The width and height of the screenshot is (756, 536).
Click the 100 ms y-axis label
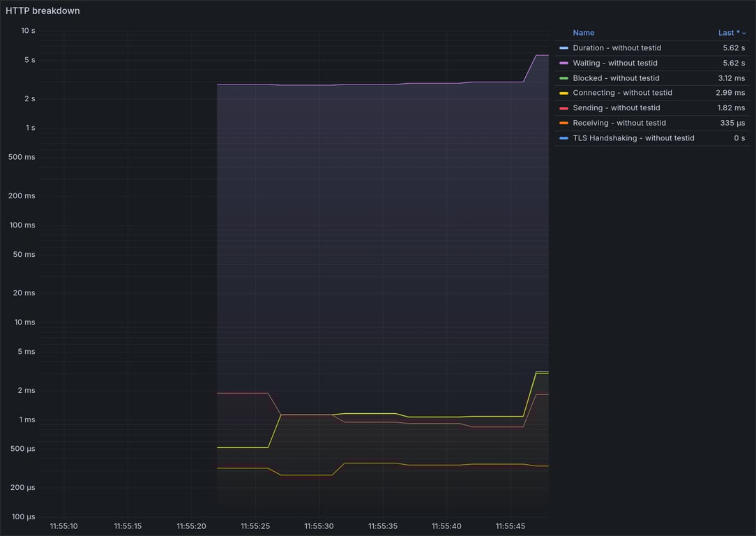pyautogui.click(x=22, y=225)
